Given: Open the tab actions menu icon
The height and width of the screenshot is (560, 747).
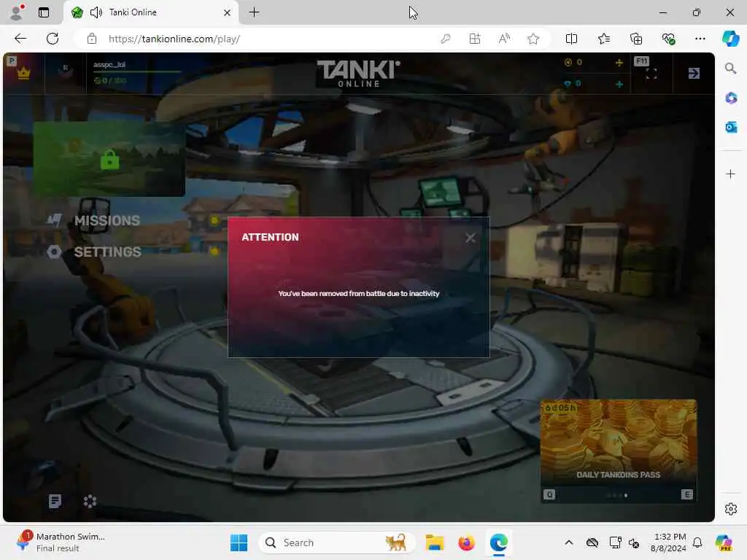Looking at the screenshot, I should 43,12.
